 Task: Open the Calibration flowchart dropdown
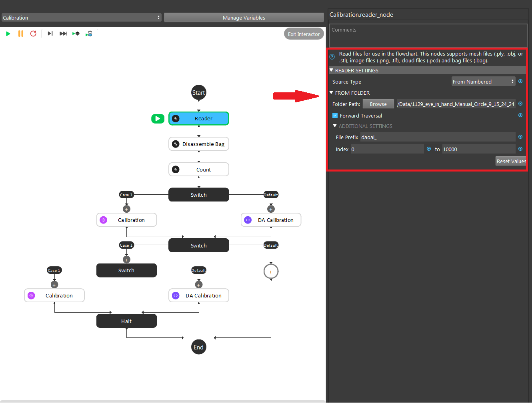(x=81, y=18)
